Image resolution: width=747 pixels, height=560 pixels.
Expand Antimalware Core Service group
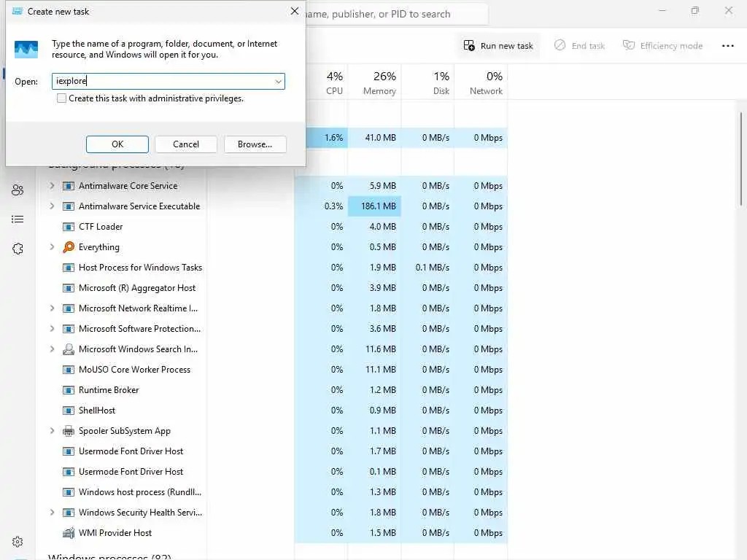[52, 186]
